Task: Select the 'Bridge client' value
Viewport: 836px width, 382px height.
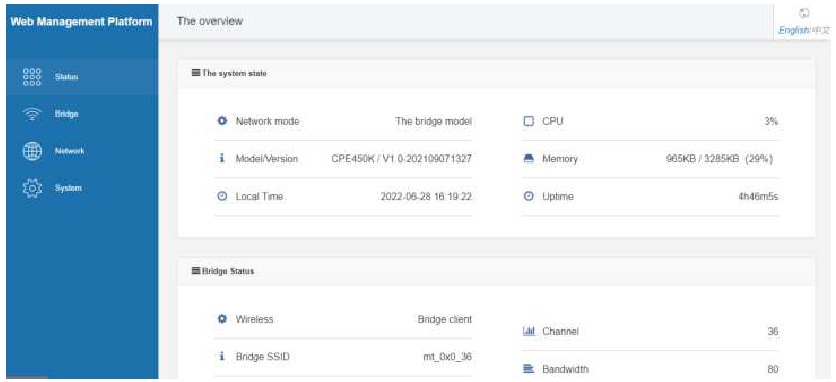Action: (x=445, y=319)
